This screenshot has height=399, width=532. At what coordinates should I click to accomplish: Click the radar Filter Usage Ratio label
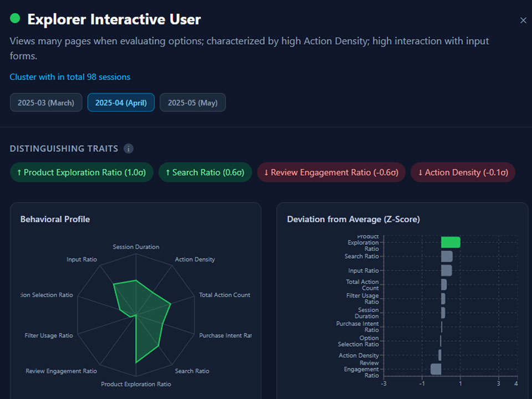point(49,336)
